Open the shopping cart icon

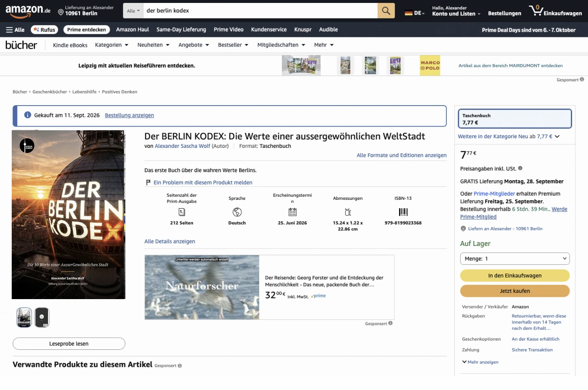pyautogui.click(x=555, y=10)
